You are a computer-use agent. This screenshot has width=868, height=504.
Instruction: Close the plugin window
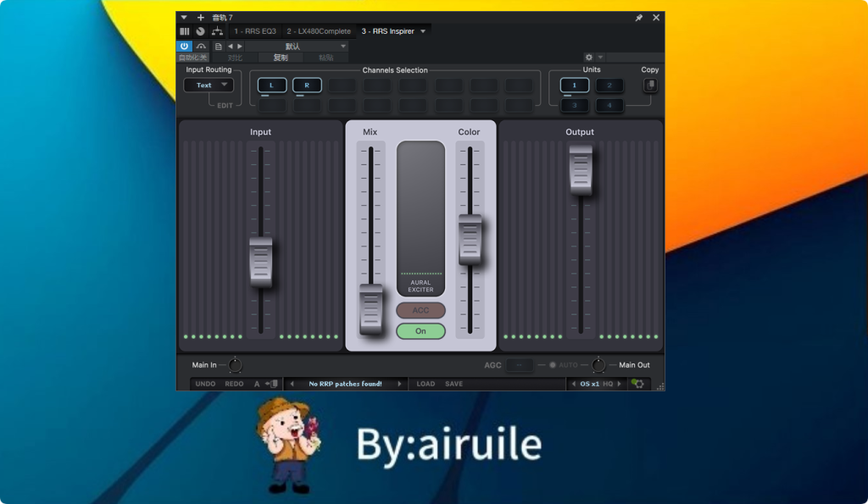coord(656,18)
